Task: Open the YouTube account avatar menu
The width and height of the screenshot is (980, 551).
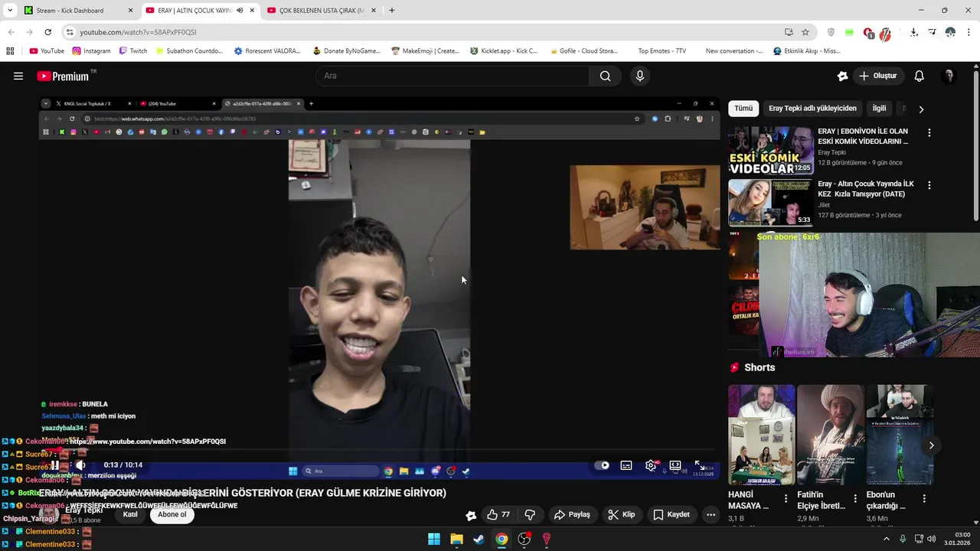Action: tap(949, 76)
